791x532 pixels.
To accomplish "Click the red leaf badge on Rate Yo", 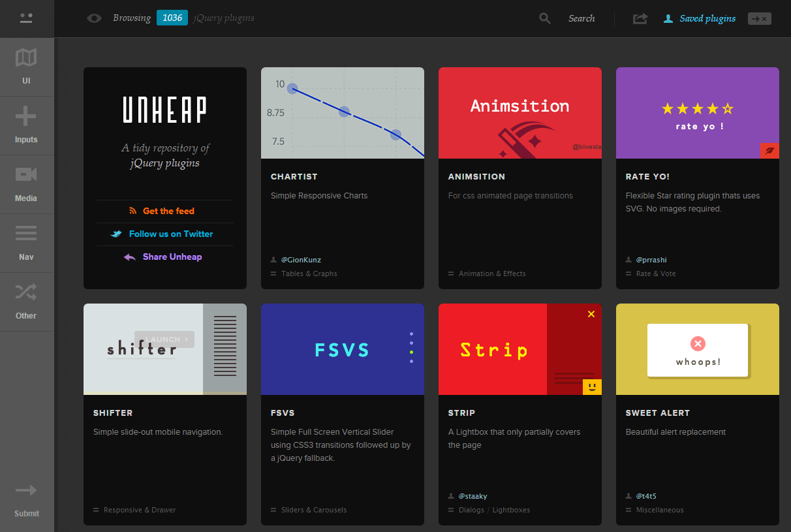I will [769, 151].
